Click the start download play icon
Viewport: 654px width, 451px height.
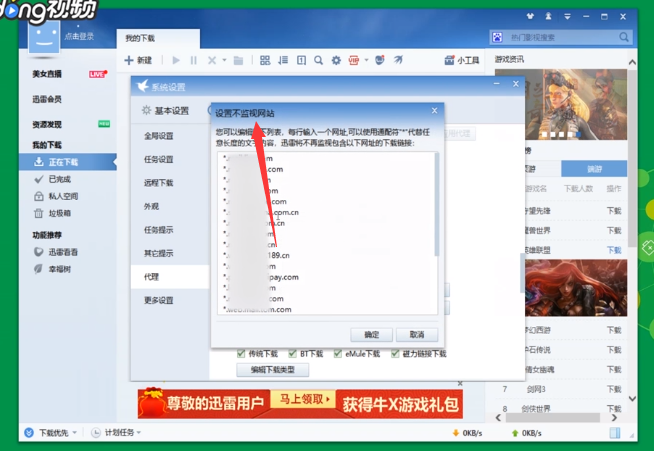pyautogui.click(x=176, y=60)
